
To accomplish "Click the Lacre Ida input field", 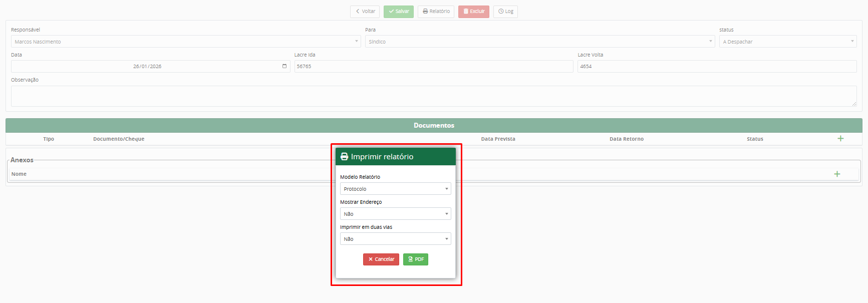I will coord(433,66).
